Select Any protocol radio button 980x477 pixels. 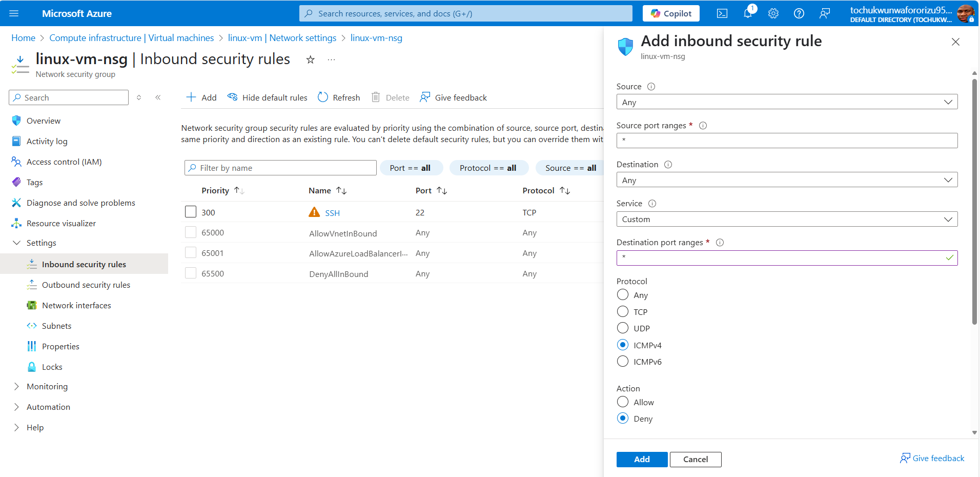[x=623, y=295]
